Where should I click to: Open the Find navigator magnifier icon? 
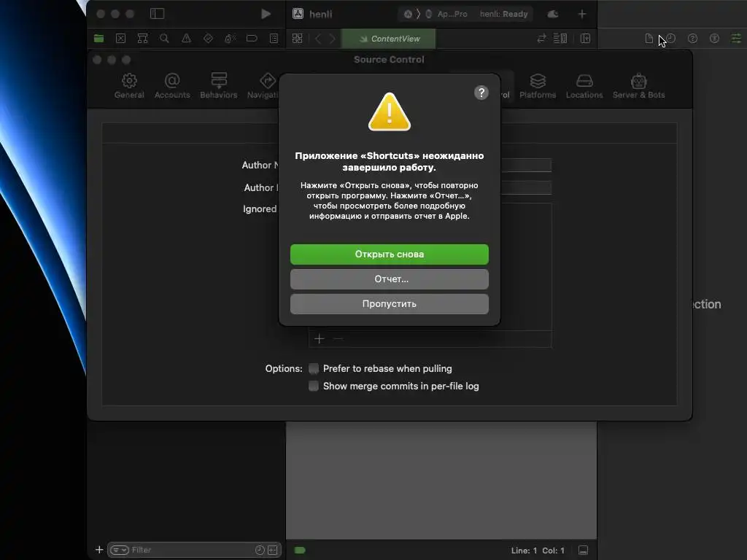click(x=164, y=39)
